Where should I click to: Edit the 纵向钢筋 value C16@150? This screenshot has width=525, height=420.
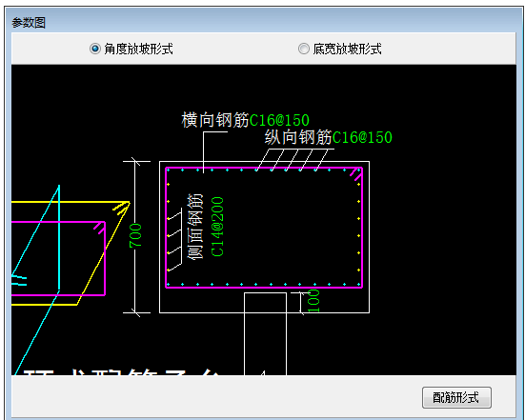(362, 137)
